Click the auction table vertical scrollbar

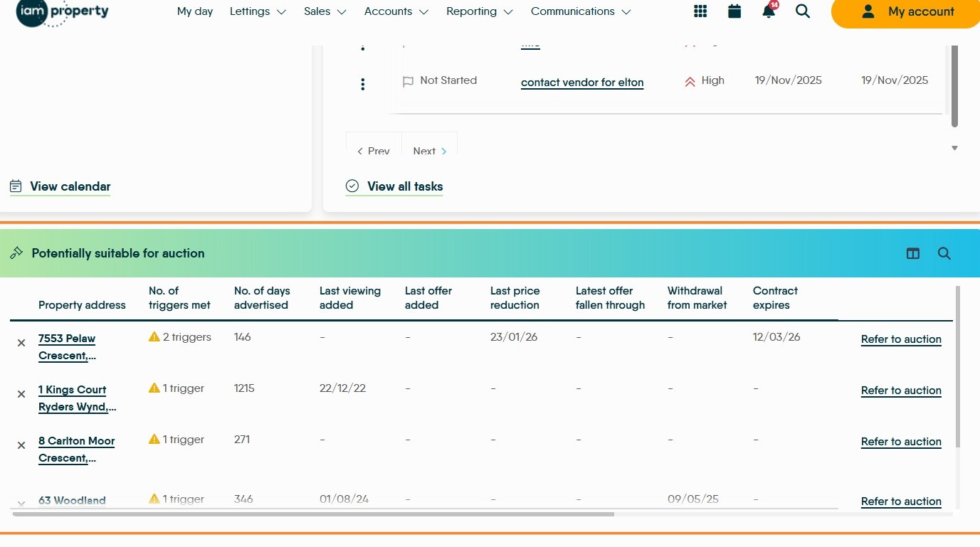tap(958, 366)
